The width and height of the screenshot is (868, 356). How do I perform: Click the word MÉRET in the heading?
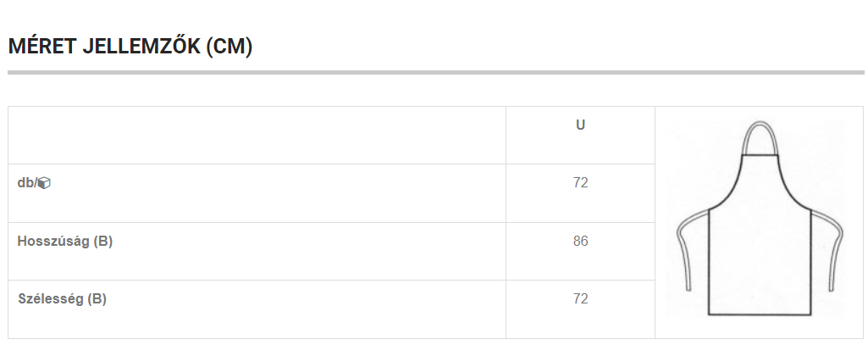[x=42, y=46]
